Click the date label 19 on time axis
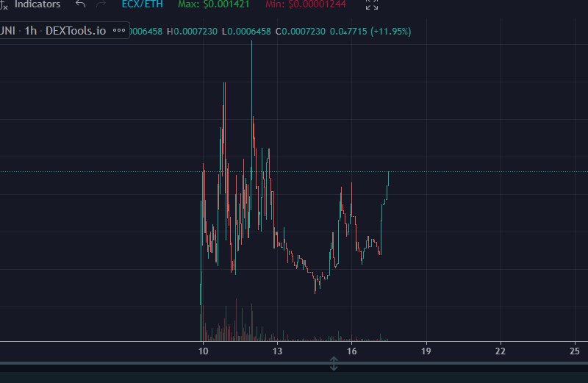The height and width of the screenshot is (383, 588). [426, 351]
